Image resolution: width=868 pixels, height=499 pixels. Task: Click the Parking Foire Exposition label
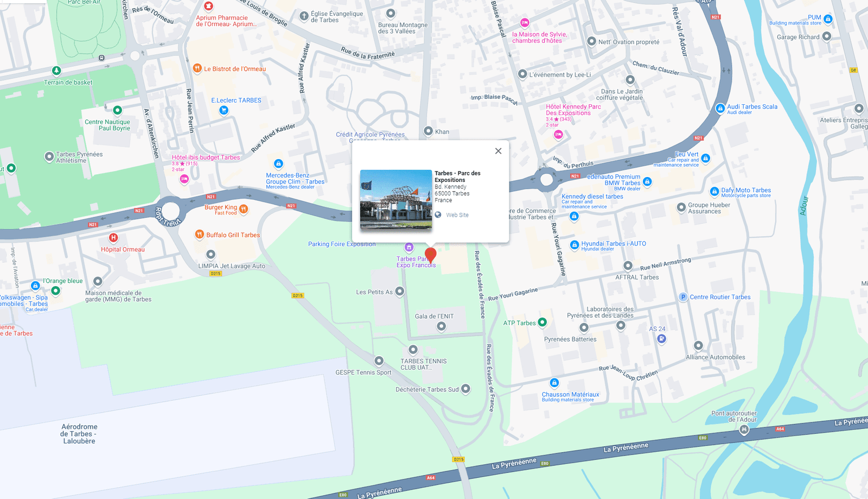pos(342,244)
